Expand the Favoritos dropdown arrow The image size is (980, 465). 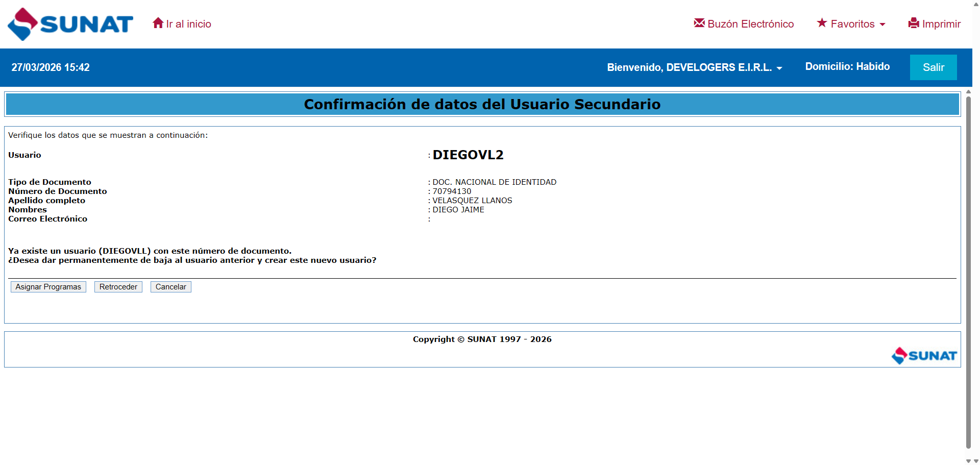[x=883, y=25]
